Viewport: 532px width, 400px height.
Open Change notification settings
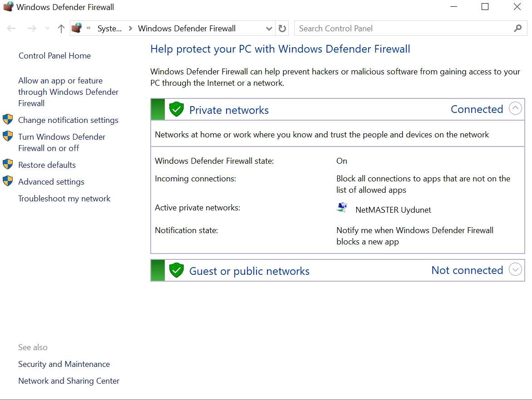click(68, 120)
